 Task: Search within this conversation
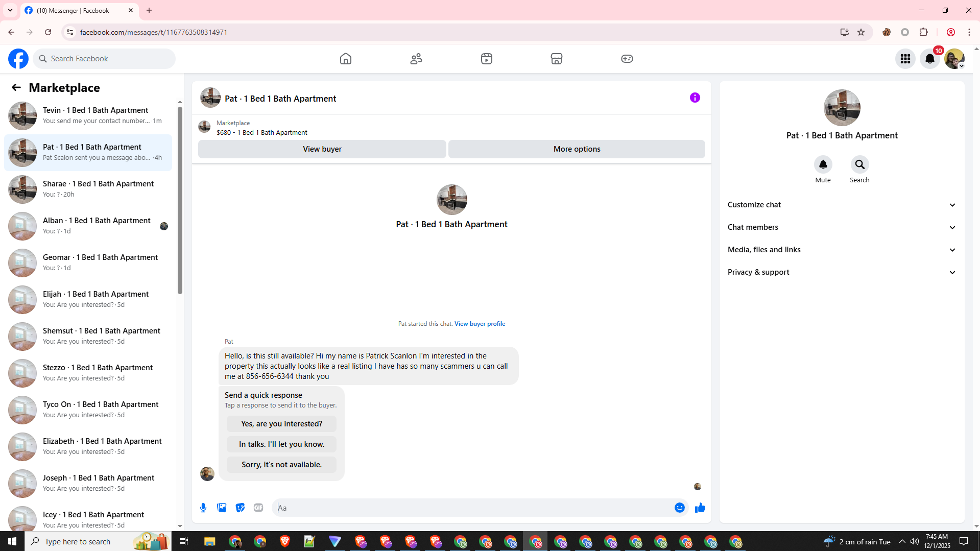[859, 164]
